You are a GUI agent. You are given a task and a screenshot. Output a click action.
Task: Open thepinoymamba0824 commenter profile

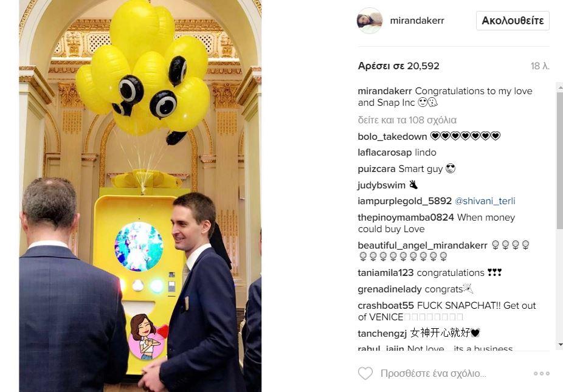(406, 217)
